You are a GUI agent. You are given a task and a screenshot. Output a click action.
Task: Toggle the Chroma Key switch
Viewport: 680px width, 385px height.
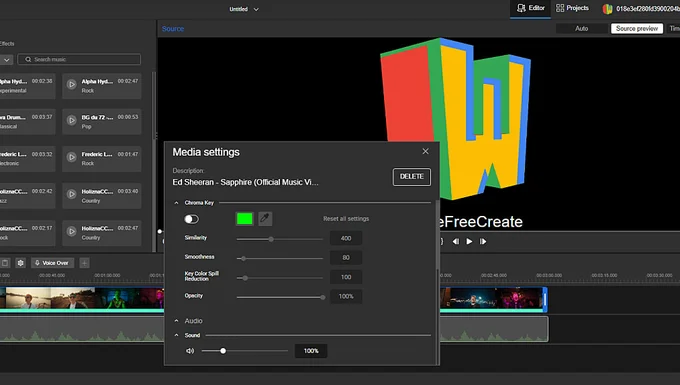[191, 219]
